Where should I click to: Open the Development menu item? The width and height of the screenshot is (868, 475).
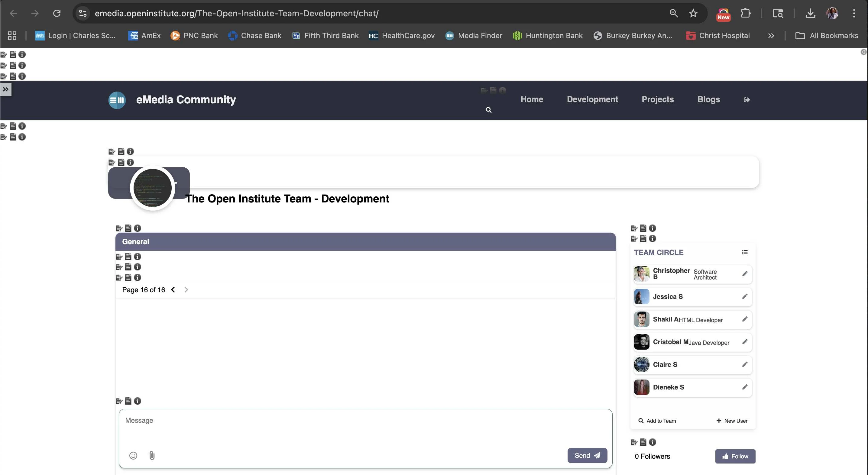tap(592, 99)
